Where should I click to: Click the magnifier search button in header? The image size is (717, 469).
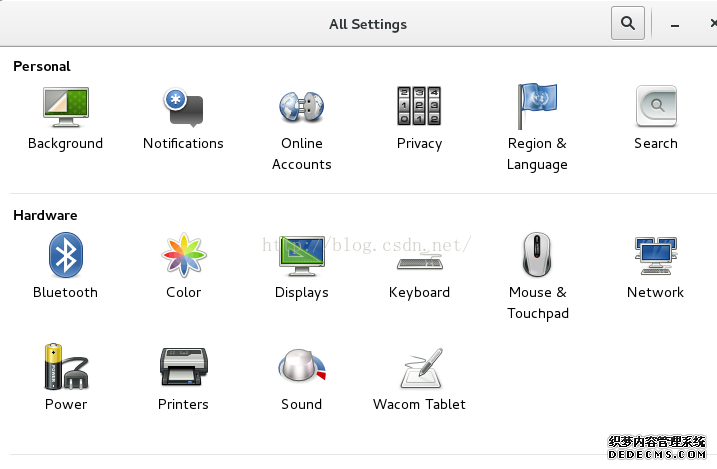628,23
